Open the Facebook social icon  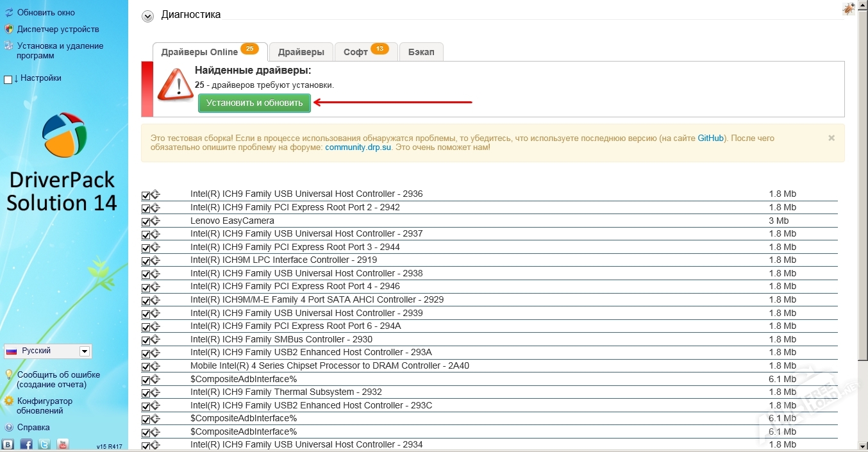[26, 444]
